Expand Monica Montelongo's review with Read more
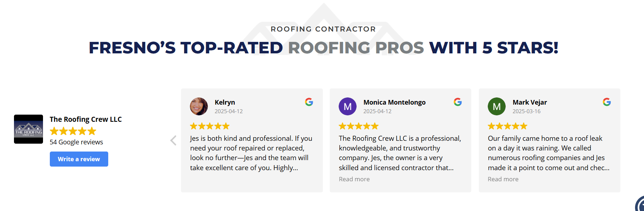This screenshot has height=211, width=644. 354,179
